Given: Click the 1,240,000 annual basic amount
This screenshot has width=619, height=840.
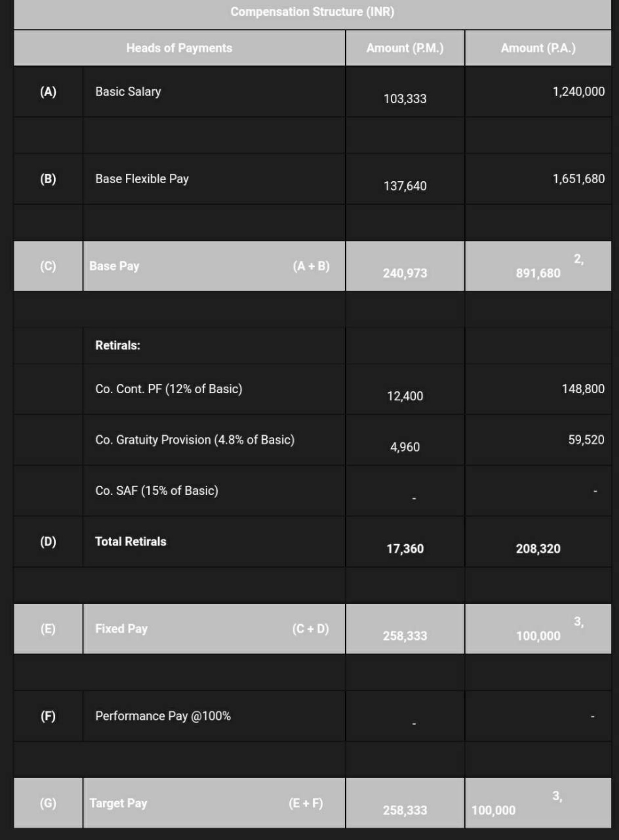Looking at the screenshot, I should point(578,91).
